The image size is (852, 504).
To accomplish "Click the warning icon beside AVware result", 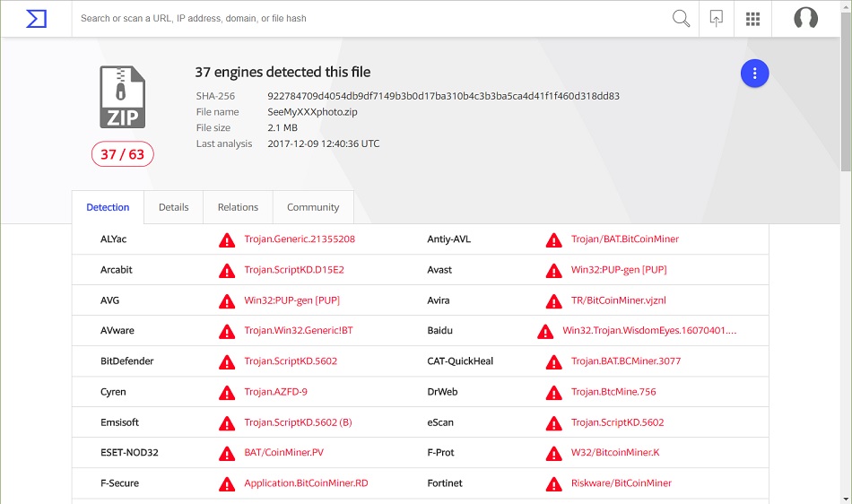I will click(x=227, y=331).
